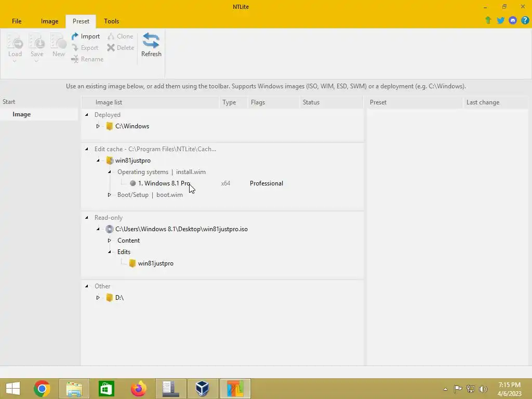The height and width of the screenshot is (399, 532).
Task: Open the Twitter link icon
Action: (x=500, y=20)
